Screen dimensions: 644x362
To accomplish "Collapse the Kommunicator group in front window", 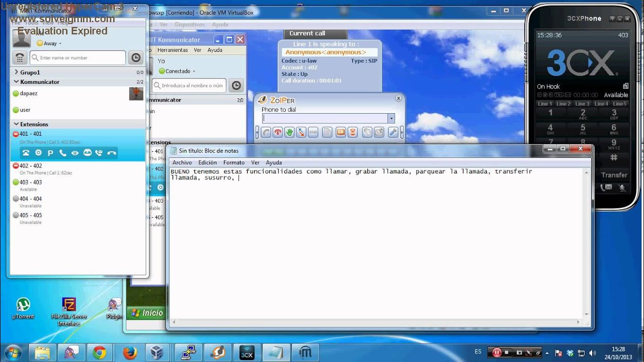I will pos(16,81).
